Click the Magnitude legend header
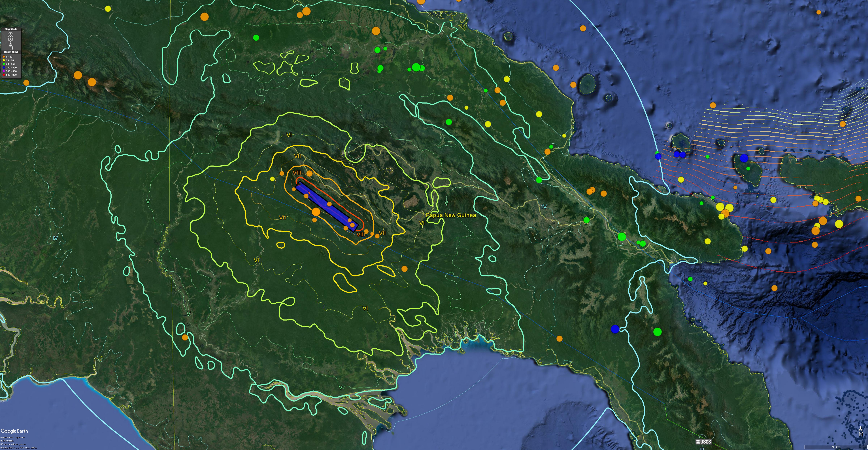This screenshot has width=868, height=450. (11, 29)
